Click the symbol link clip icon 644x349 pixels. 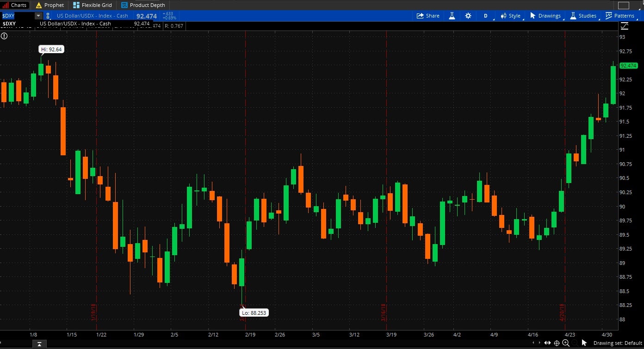click(48, 16)
